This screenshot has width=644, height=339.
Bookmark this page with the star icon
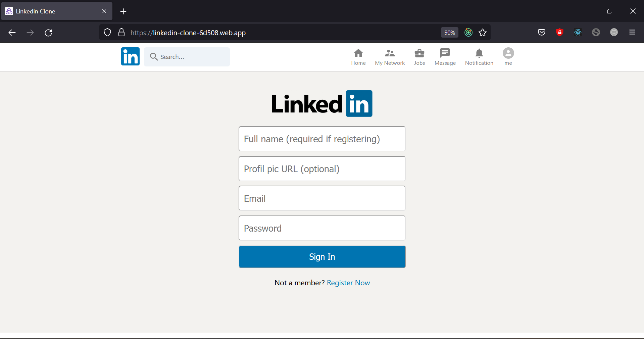(x=483, y=33)
